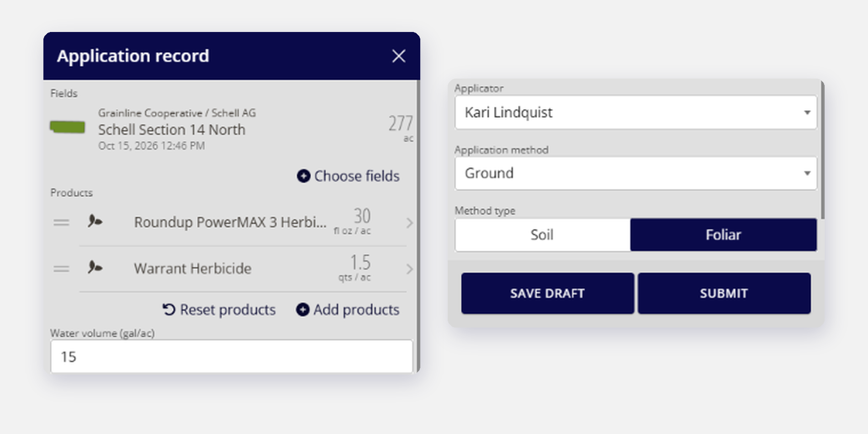Click the right panel's vertical scrollbar
This screenshot has width=868, height=434.
coord(822,150)
